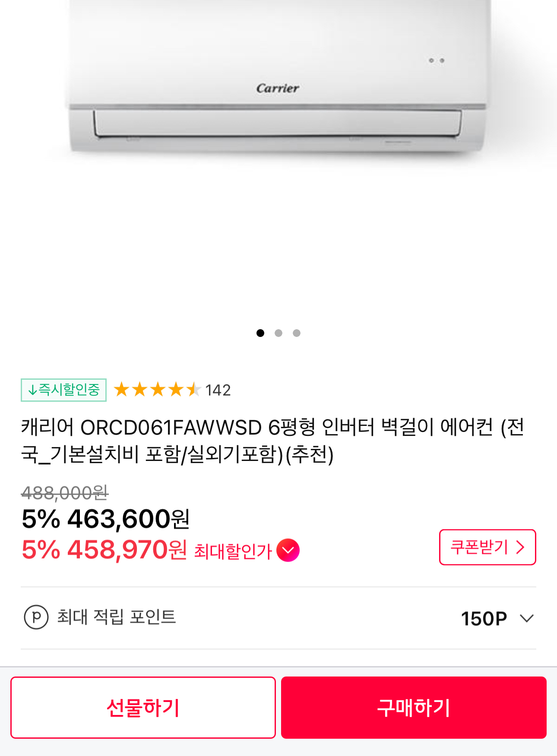This screenshot has height=756, width=557.
Task: Tap the red 최대할인가 dropdown circle icon
Action: pos(288,550)
